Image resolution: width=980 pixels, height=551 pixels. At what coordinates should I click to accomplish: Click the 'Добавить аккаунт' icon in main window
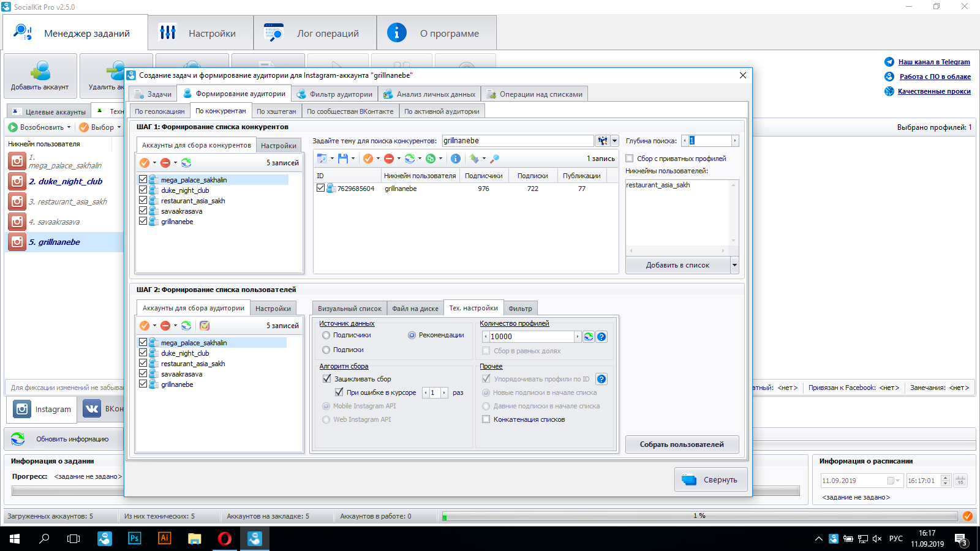(40, 71)
